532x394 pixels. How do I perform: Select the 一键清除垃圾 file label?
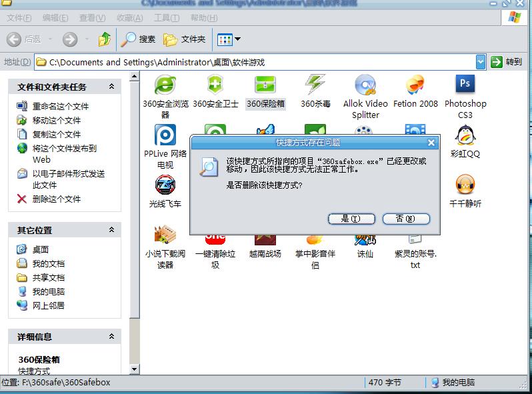[215, 259]
